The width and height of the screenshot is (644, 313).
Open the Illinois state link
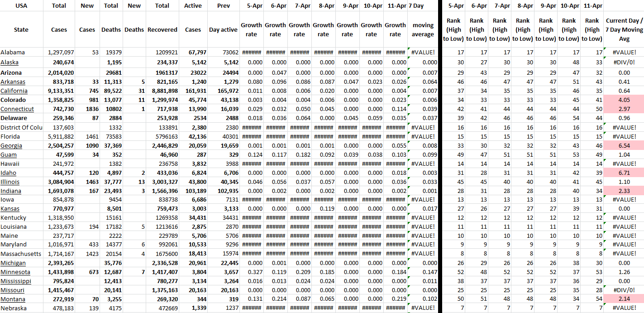pos(10,182)
